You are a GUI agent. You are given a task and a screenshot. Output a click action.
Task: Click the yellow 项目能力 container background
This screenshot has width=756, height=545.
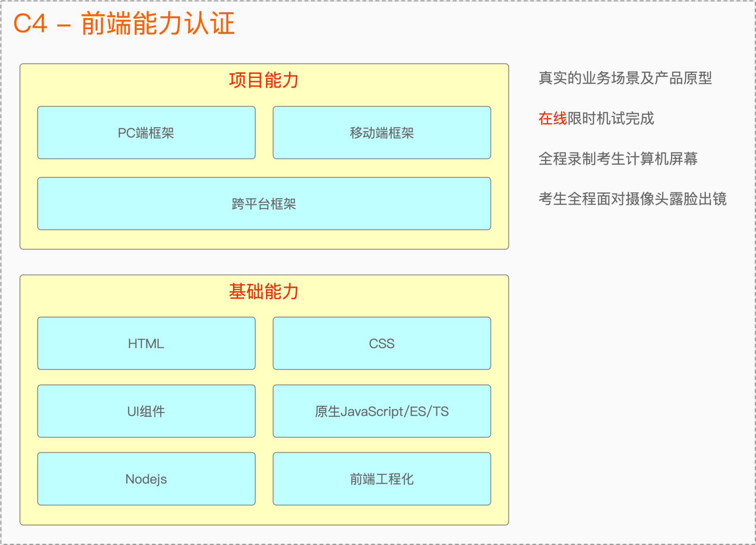tap(264, 240)
